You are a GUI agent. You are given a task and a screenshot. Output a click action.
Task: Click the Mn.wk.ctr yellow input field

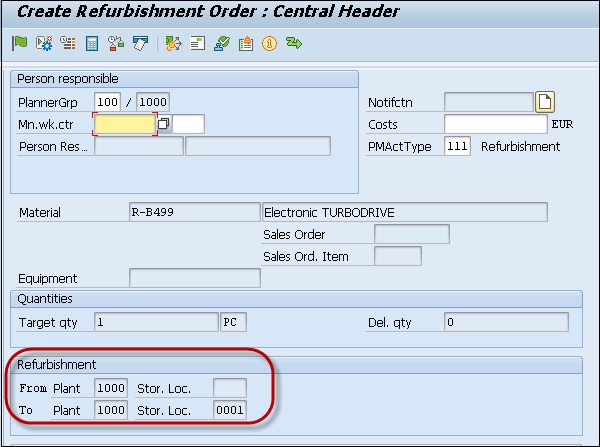click(x=124, y=124)
